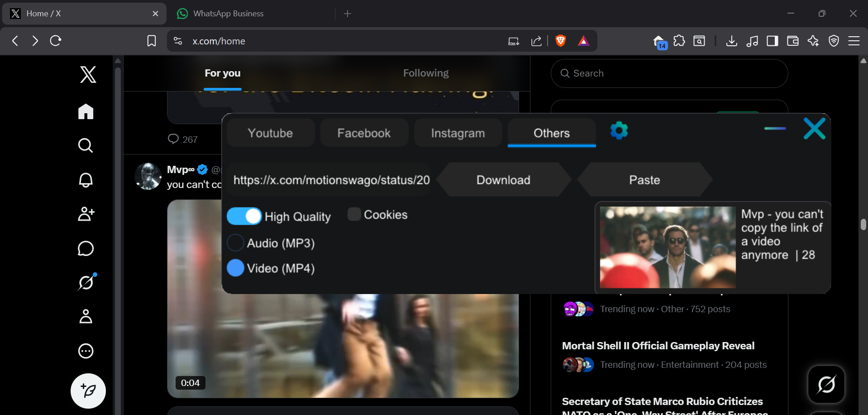Switch to the Following tab
The height and width of the screenshot is (415, 868).
click(425, 72)
